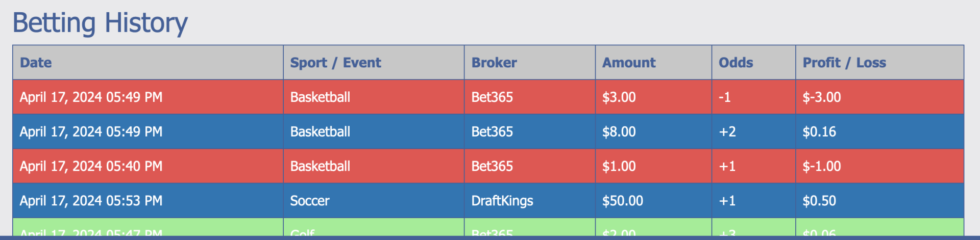
Task: Click the Date column header
Action: point(36,63)
